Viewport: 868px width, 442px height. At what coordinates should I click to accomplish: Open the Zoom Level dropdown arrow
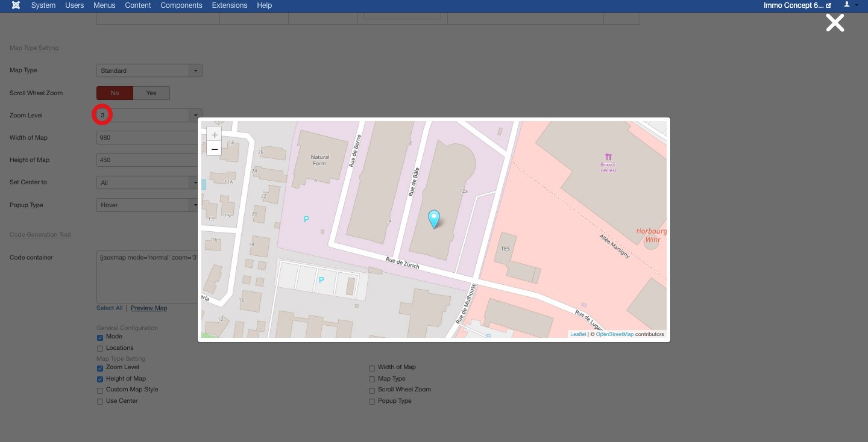pos(195,115)
